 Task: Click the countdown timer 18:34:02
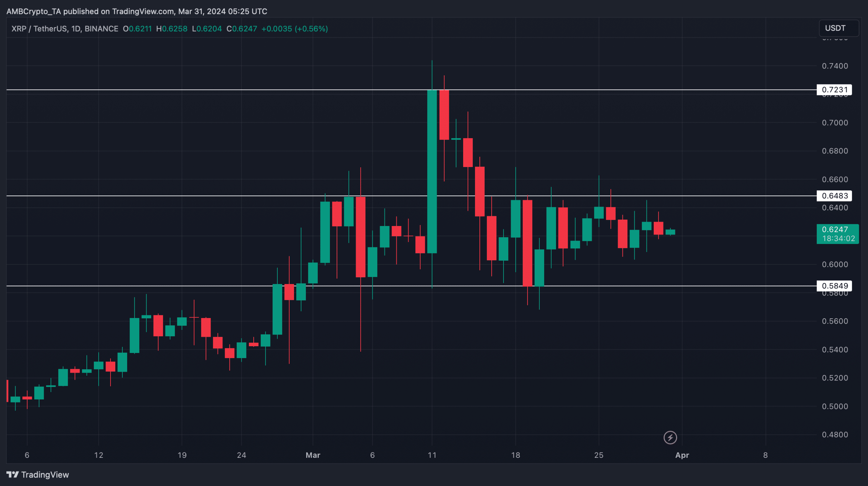click(839, 239)
